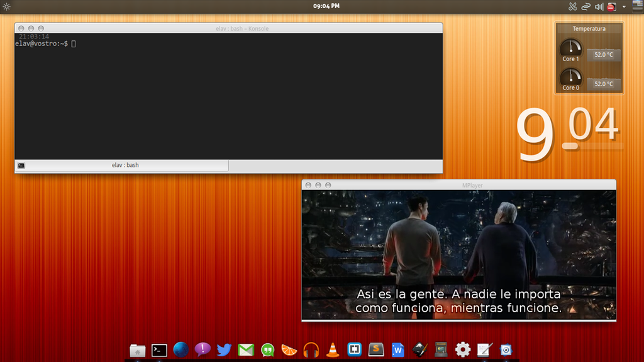The width and height of the screenshot is (644, 362).
Task: Expand hidden tray icons arrow
Action: [625, 6]
